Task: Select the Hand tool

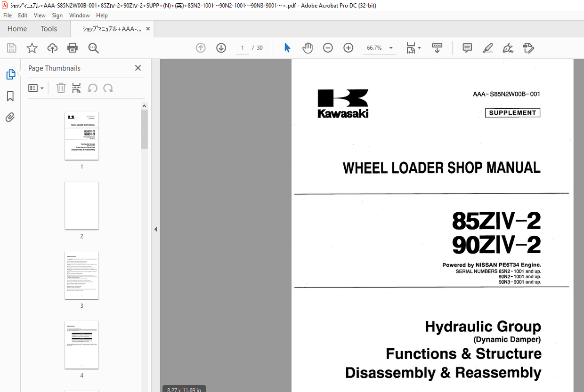Action: tap(308, 48)
